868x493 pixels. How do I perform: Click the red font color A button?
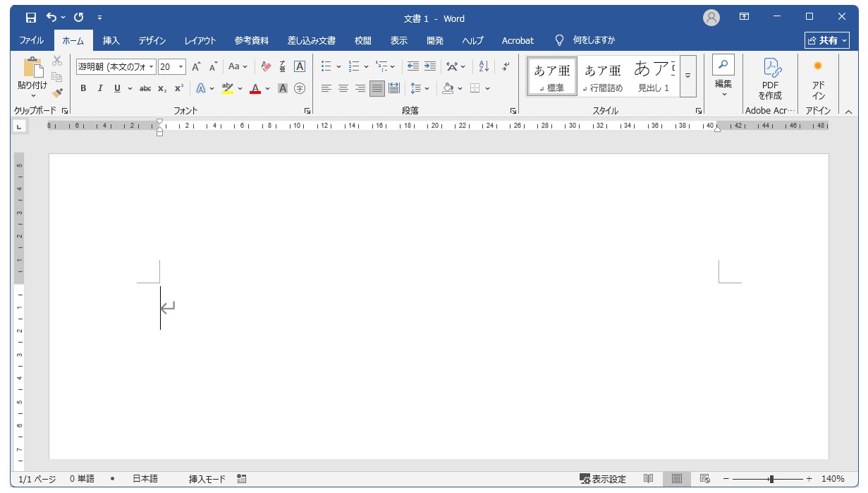[x=255, y=88]
